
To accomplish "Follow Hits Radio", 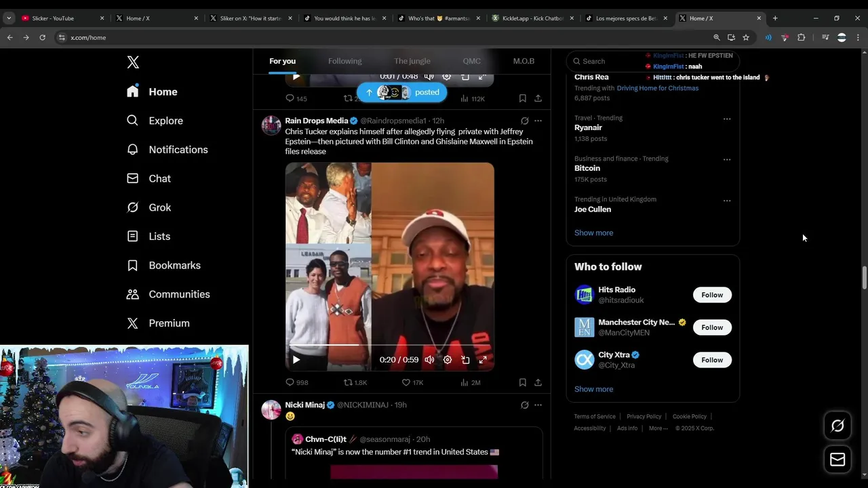I will click(712, 295).
